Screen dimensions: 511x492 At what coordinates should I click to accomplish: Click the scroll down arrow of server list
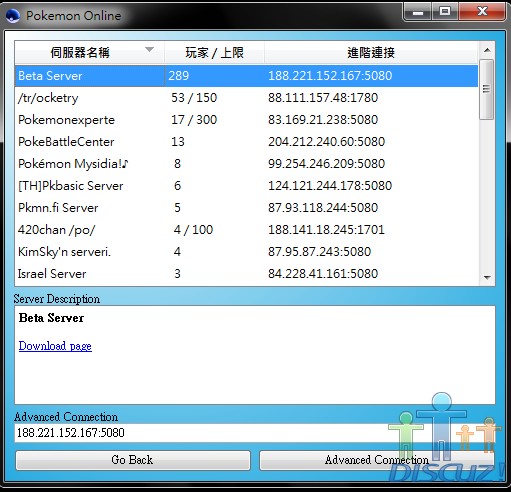click(x=487, y=277)
